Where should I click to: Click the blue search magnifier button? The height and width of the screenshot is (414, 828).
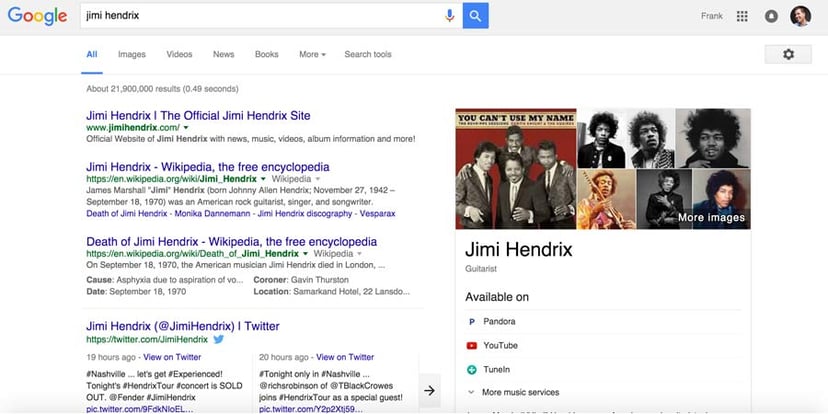475,16
